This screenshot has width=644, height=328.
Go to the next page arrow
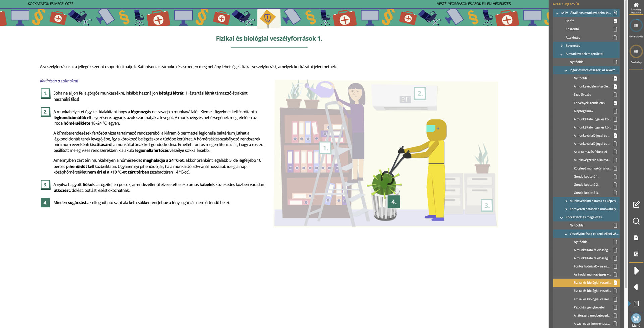pyautogui.click(x=636, y=271)
